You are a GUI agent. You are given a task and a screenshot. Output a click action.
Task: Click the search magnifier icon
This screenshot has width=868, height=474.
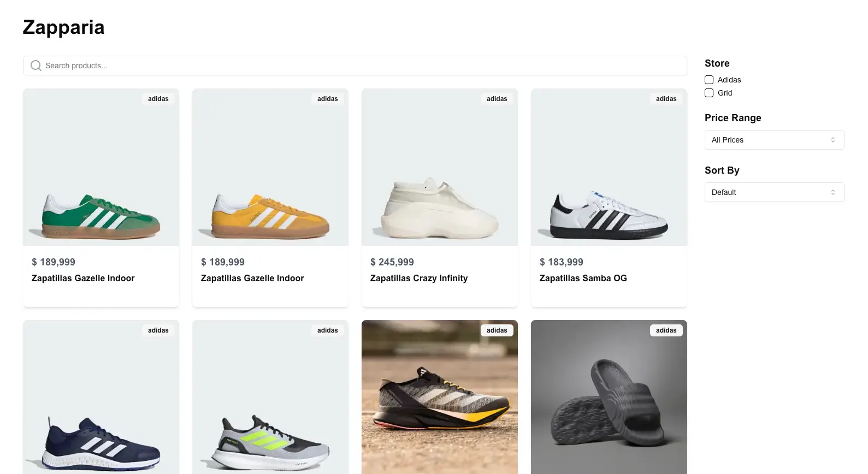[x=36, y=66]
